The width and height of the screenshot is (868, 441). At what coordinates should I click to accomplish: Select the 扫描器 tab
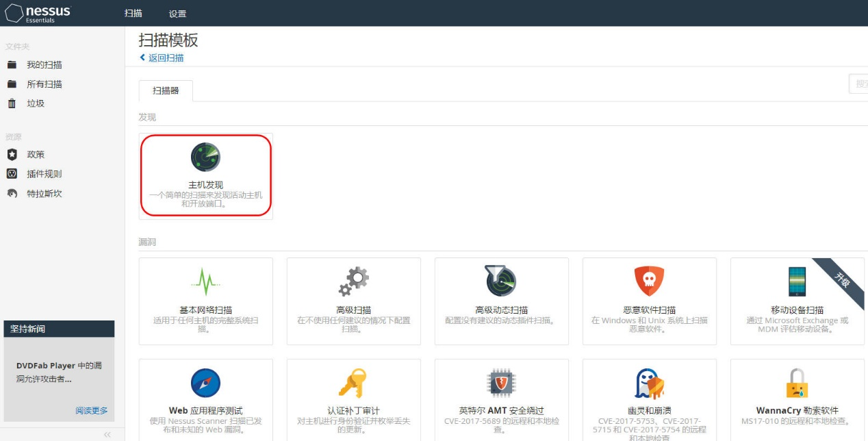(x=166, y=90)
